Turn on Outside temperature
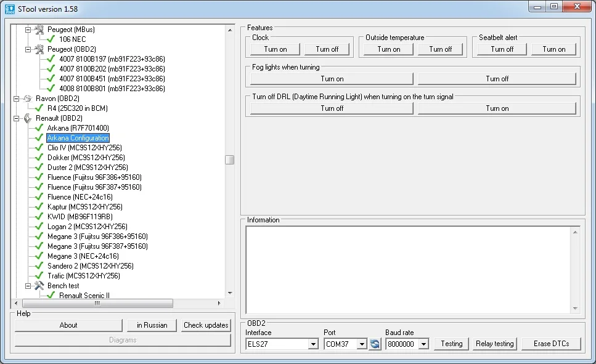This screenshot has height=364, width=596. 388,49
